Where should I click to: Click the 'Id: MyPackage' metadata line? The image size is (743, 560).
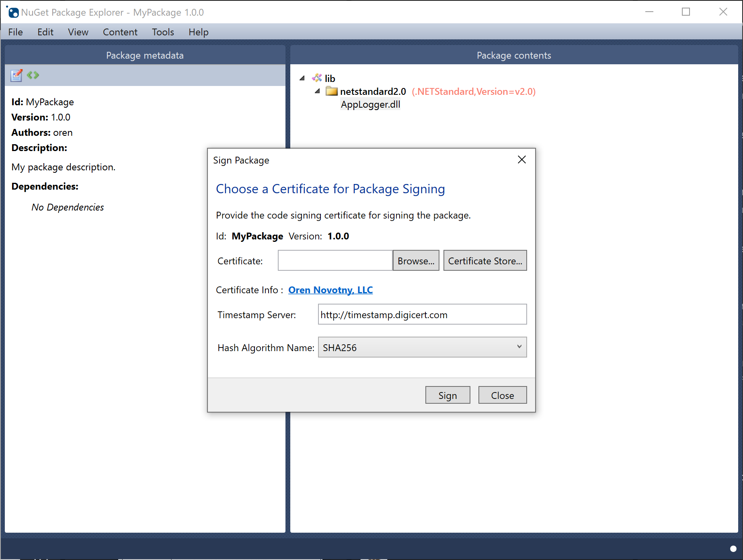(43, 102)
